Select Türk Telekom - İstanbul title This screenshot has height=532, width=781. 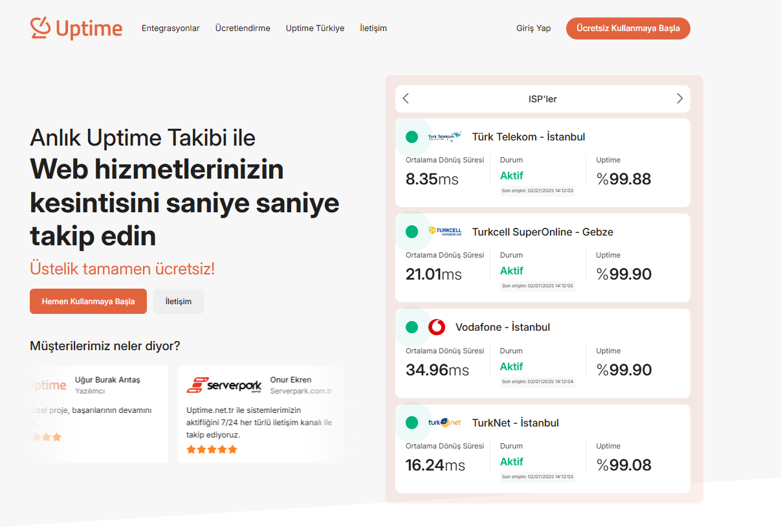click(529, 137)
